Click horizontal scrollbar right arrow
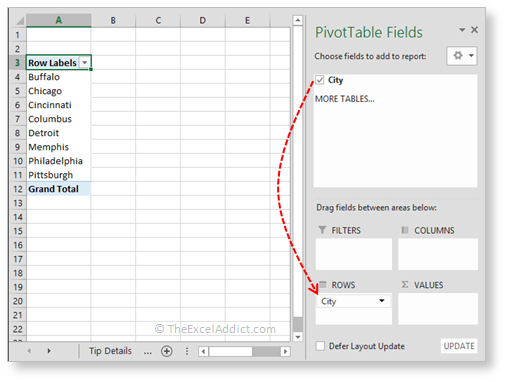The image size is (506, 382). pos(285,351)
